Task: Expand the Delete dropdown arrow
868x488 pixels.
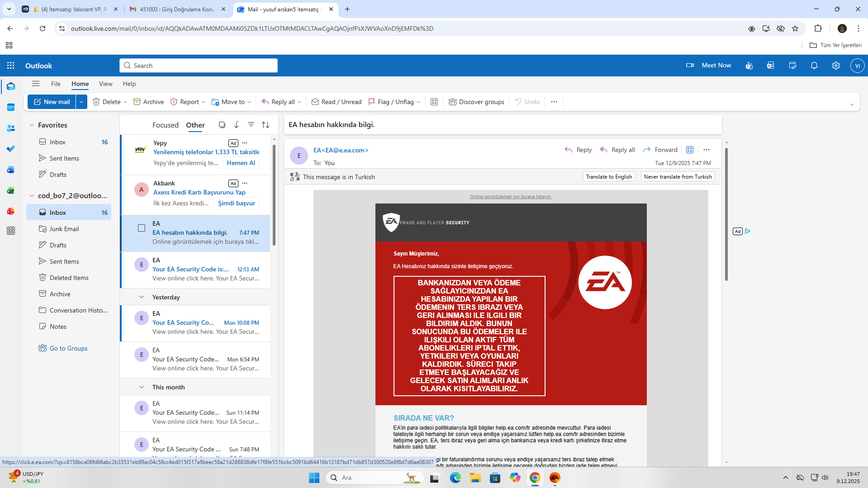Action: [125, 102]
